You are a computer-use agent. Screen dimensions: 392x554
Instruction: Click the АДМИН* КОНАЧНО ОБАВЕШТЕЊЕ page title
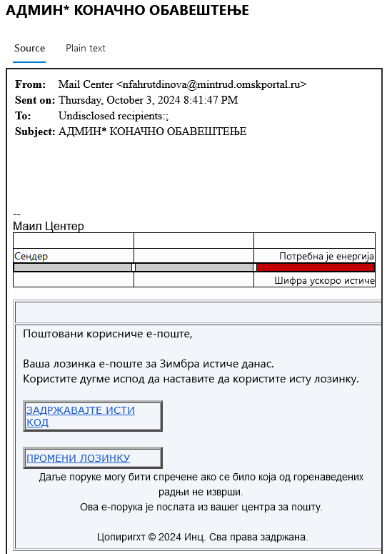(x=127, y=10)
